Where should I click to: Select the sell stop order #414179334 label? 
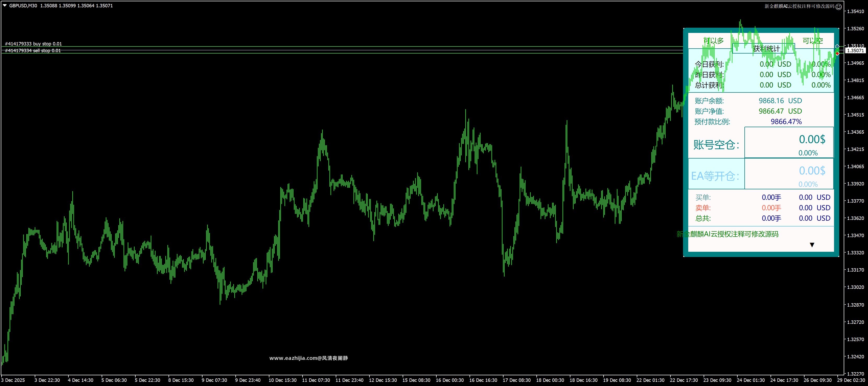click(x=33, y=50)
